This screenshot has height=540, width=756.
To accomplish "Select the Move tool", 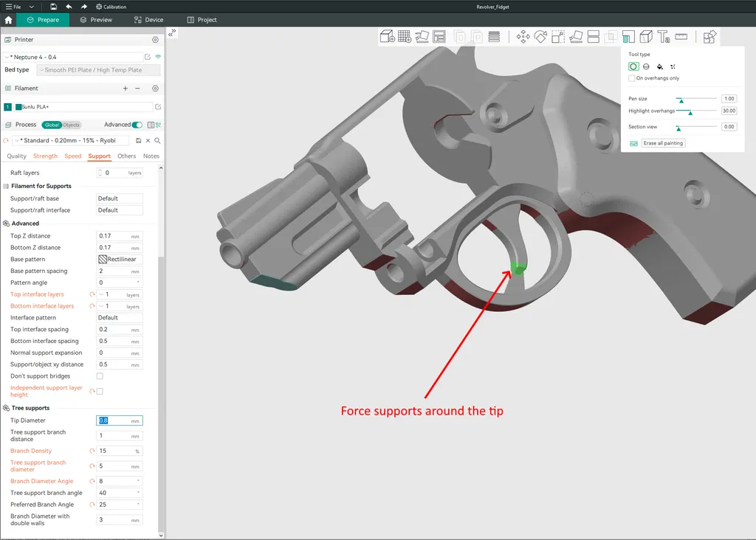I will pos(523,37).
